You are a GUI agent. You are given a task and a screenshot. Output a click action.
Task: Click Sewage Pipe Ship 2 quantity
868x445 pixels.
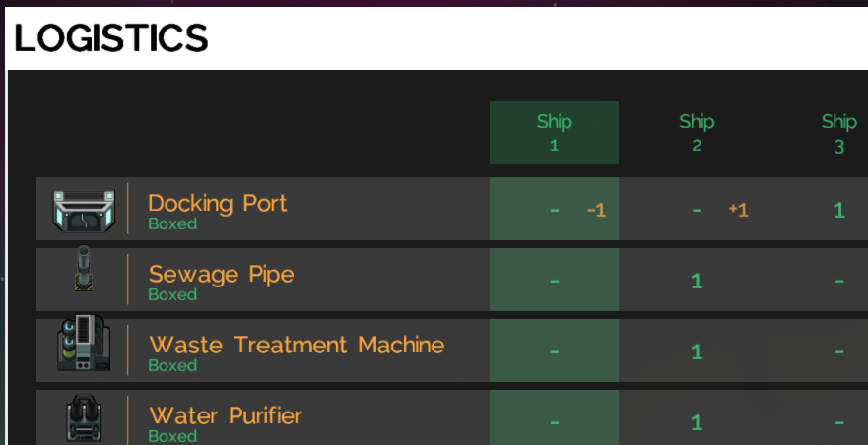click(x=697, y=281)
